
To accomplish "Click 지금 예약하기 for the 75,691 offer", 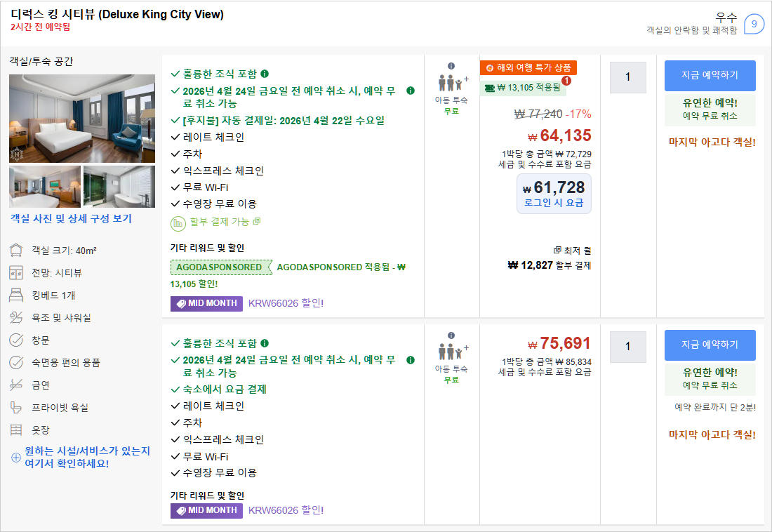I will pyautogui.click(x=710, y=345).
